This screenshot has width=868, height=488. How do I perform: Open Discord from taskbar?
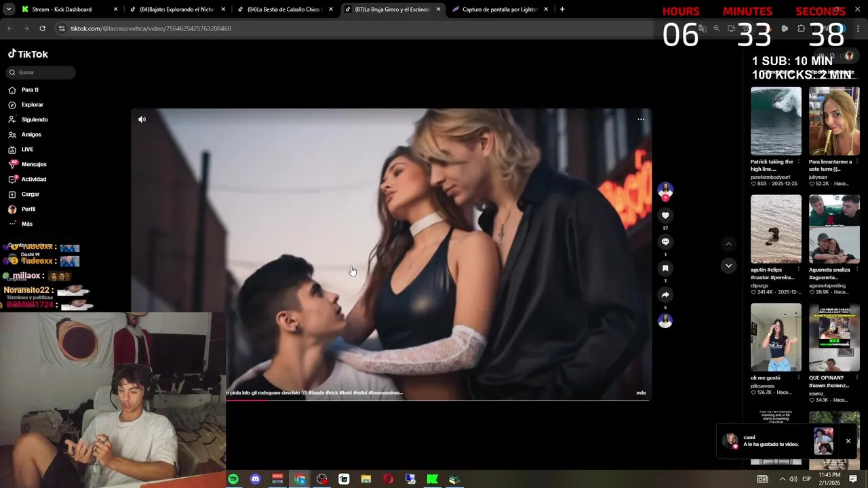coord(255,479)
